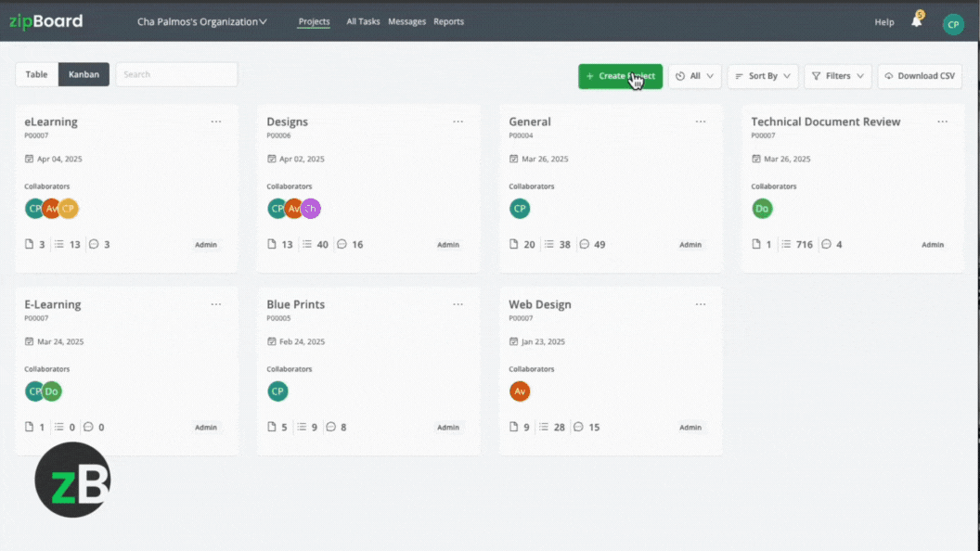Open the Filters dropdown
The height and width of the screenshot is (551, 980).
coord(837,76)
